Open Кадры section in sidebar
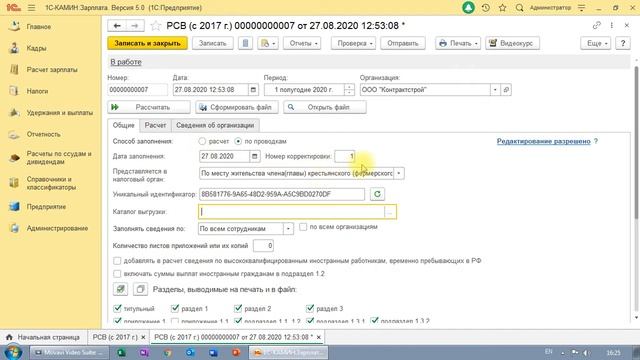 [x=36, y=48]
